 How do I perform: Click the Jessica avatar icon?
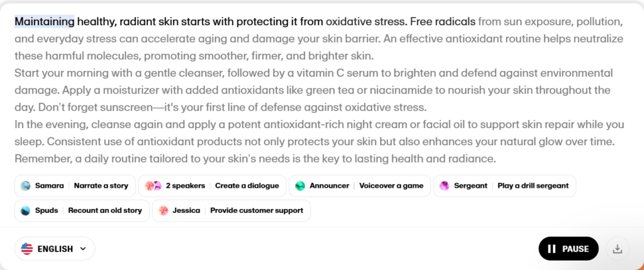click(164, 210)
